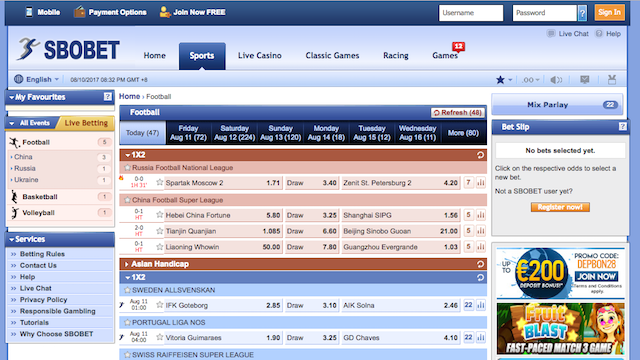Open the Mobile phone icon link
The width and height of the screenshot is (640, 360).
pos(29,12)
